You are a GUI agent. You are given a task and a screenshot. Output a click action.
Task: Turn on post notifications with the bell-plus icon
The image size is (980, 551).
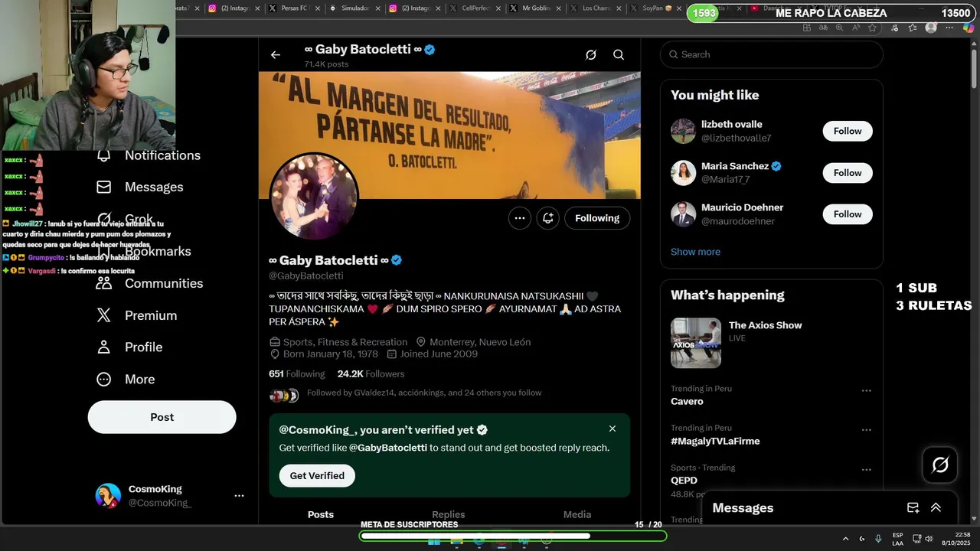point(548,218)
